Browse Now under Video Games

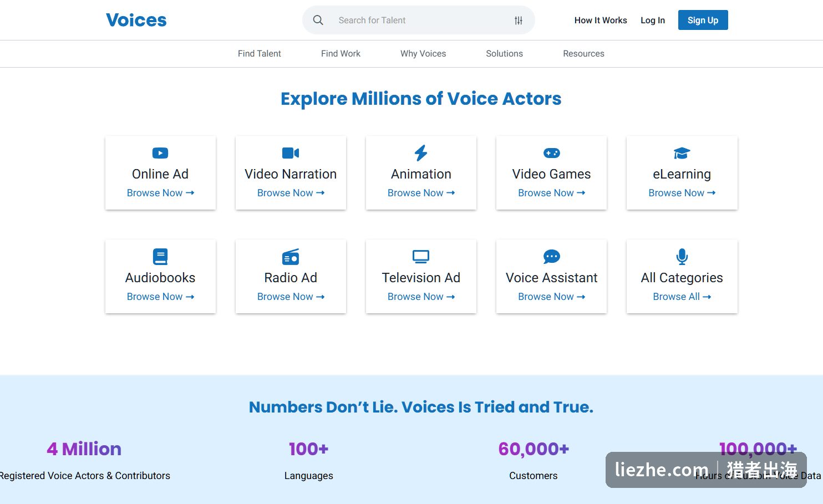tap(552, 193)
